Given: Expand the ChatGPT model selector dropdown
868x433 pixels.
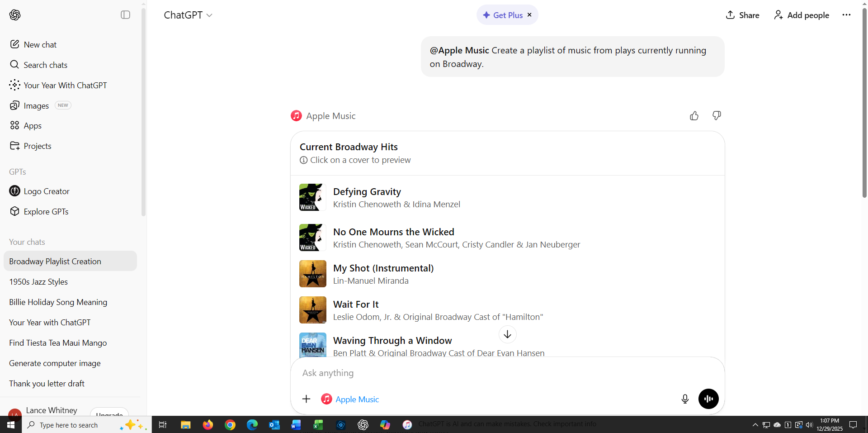Looking at the screenshot, I should [188, 15].
